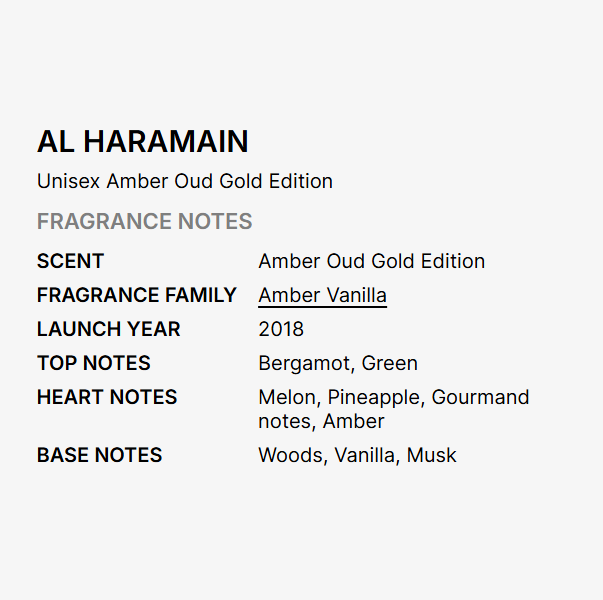Select the Woods, Vanilla, Musk base notes
603x600 pixels.
click(x=357, y=455)
